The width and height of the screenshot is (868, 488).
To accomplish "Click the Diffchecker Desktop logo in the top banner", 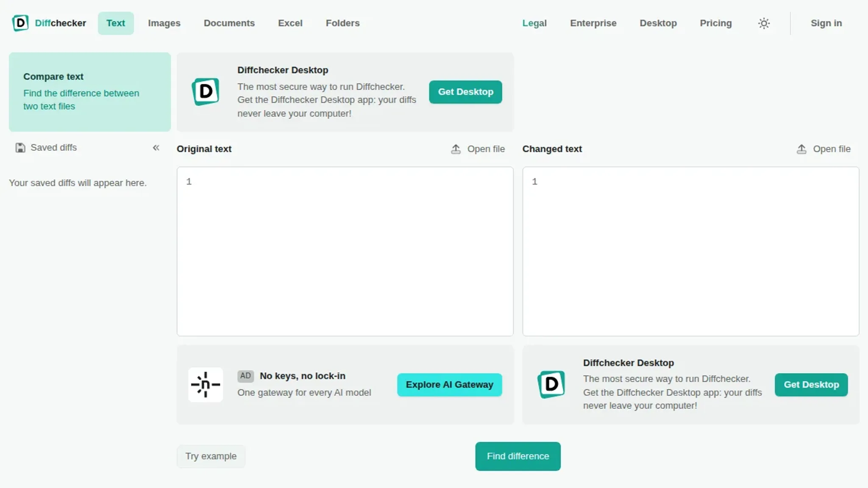I will 206,91.
